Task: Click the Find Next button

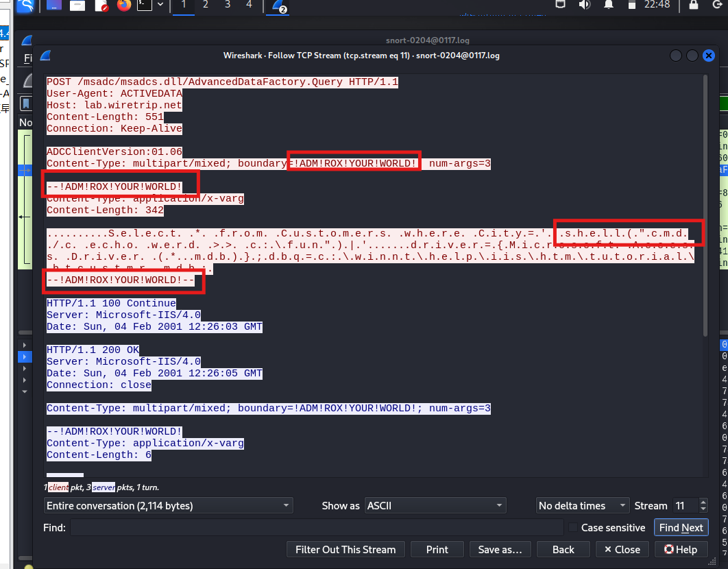Action: (x=681, y=528)
